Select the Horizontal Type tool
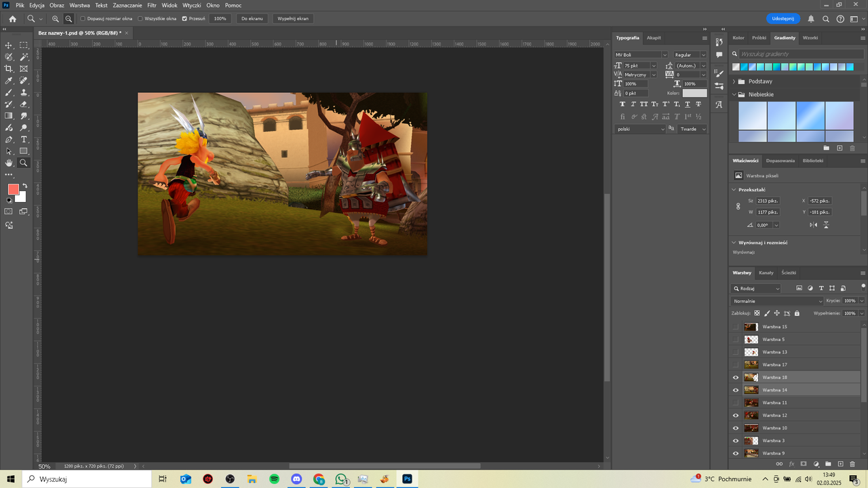Viewport: 868px width, 488px height. point(24,139)
